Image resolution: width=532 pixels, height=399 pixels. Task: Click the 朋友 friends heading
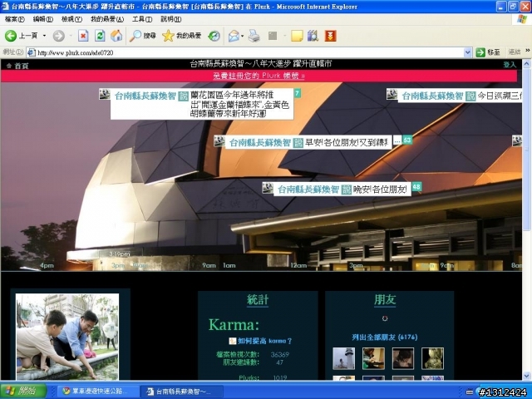[x=385, y=299]
